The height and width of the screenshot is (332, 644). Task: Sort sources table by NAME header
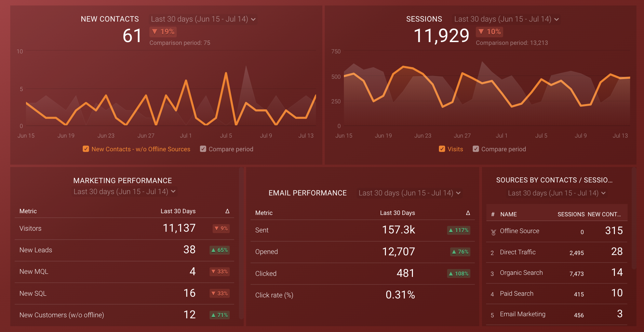(x=508, y=214)
